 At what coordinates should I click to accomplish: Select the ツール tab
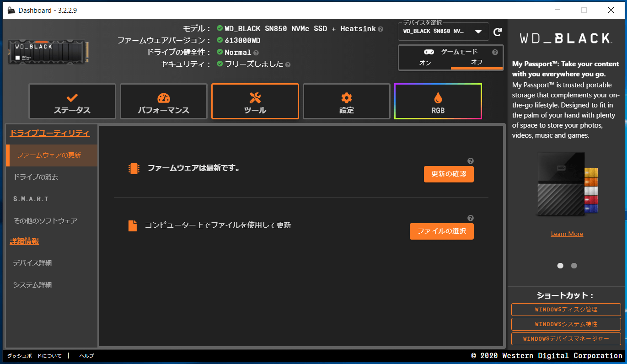[255, 102]
